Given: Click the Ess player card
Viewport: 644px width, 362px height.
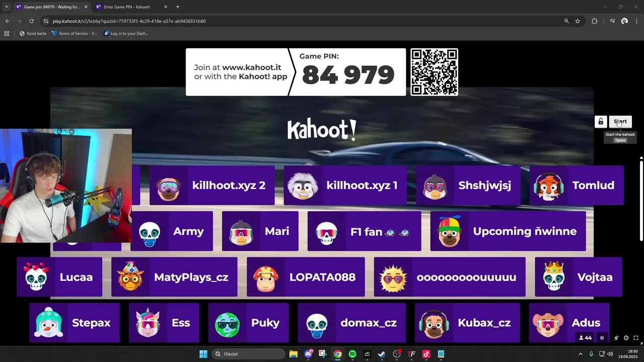Looking at the screenshot, I should [164, 323].
